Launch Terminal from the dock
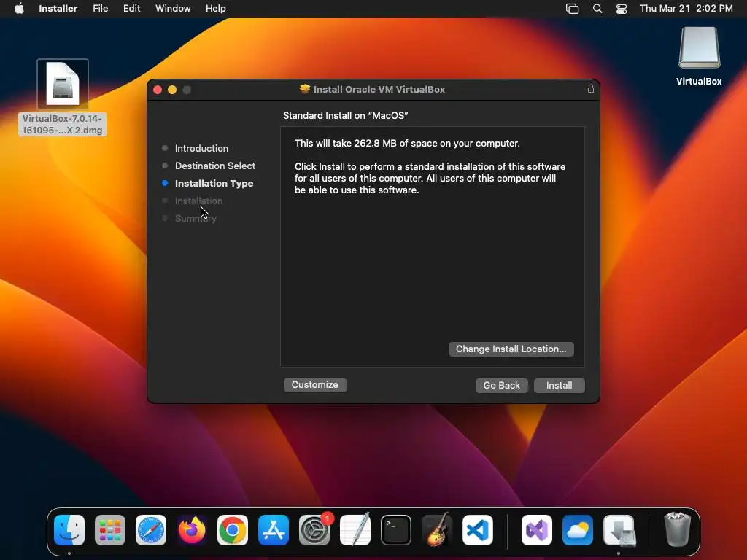 (396, 530)
